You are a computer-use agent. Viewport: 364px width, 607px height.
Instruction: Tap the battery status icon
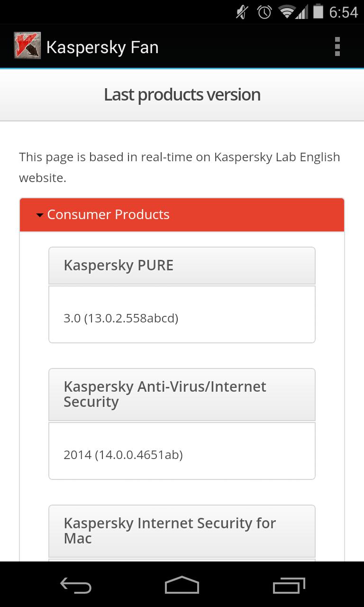click(x=318, y=11)
